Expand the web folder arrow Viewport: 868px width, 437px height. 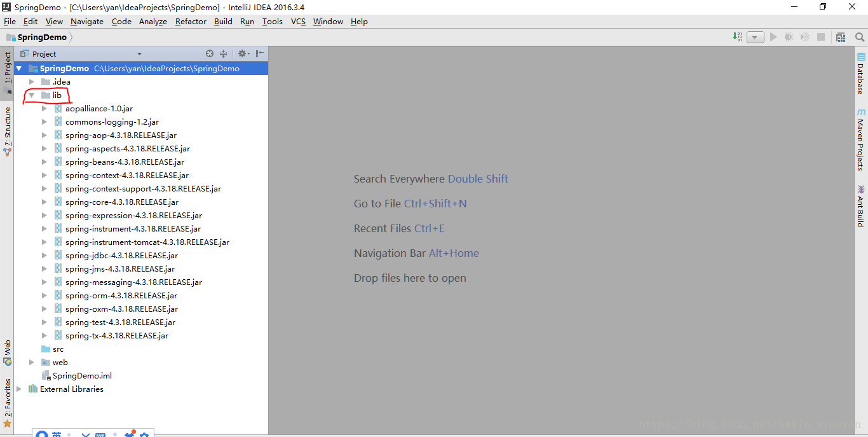pyautogui.click(x=31, y=362)
